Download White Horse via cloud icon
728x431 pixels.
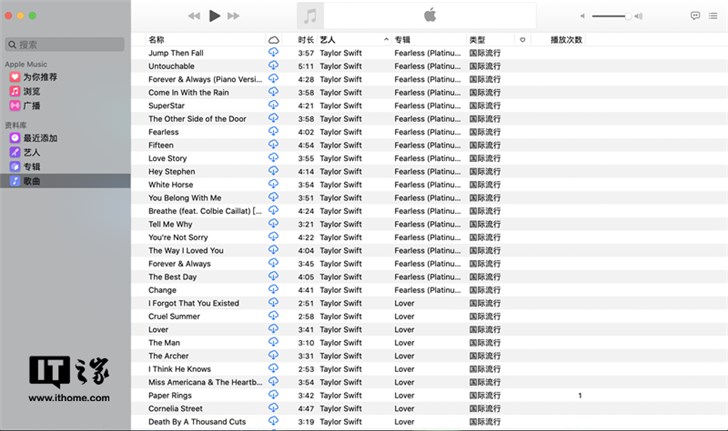coord(273,183)
